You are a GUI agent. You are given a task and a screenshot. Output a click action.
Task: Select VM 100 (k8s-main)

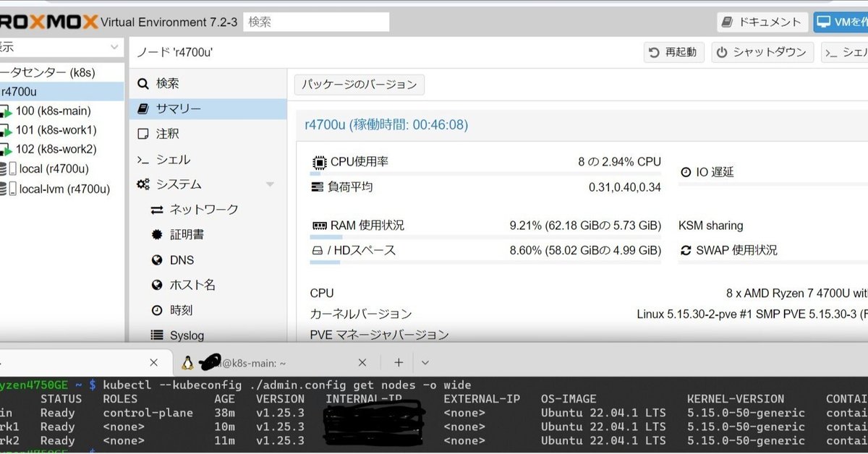[54, 111]
